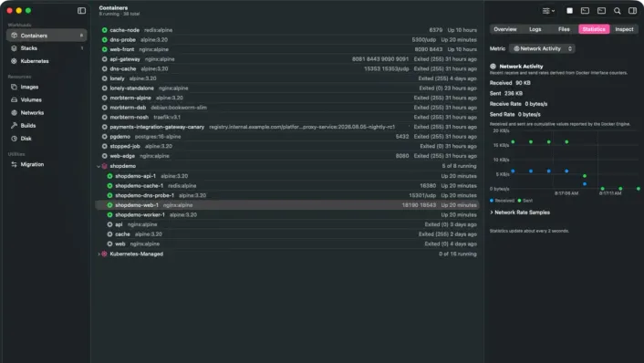
Task: Stop the selected container with square icon
Action: click(570, 11)
